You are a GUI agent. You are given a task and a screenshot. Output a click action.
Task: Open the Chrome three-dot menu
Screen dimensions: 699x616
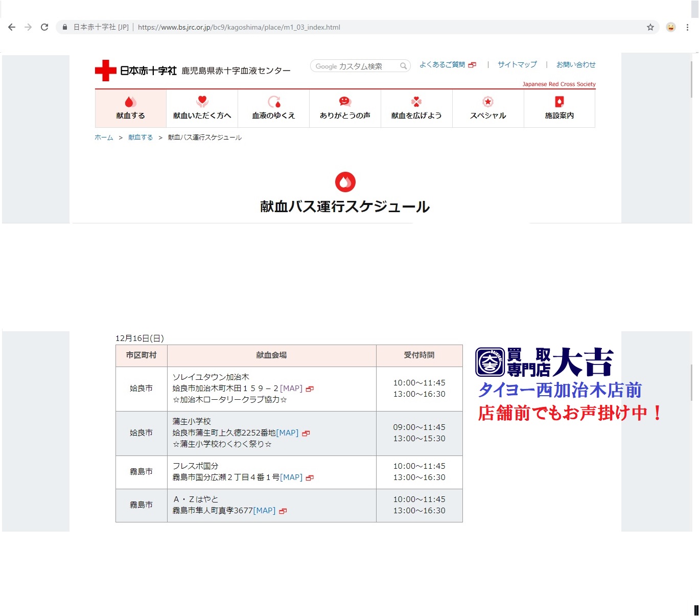(687, 27)
